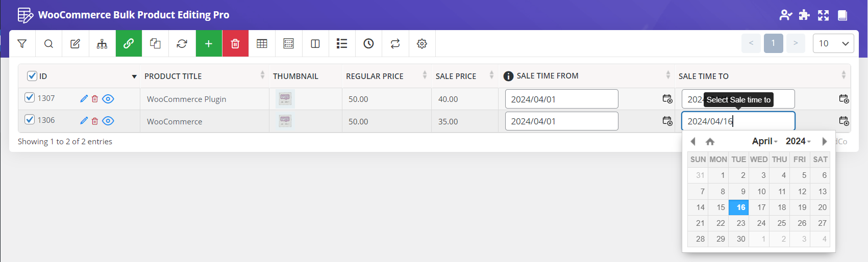Open the items-per-page dropdown showing 10

[x=833, y=43]
